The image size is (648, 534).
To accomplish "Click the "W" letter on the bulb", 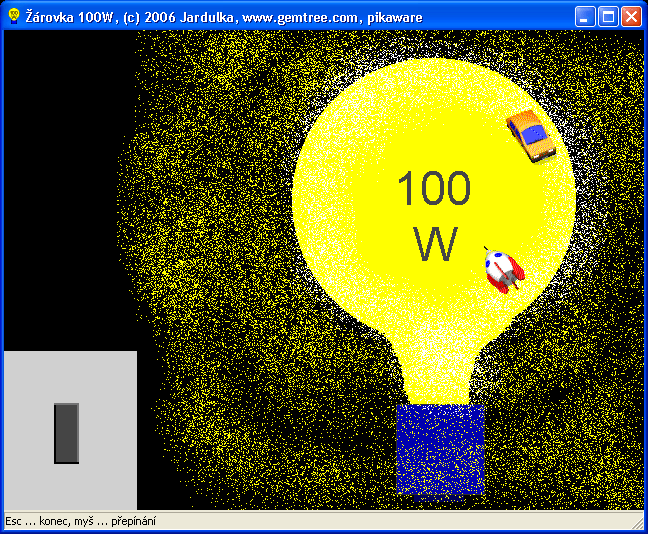I will pos(435,244).
